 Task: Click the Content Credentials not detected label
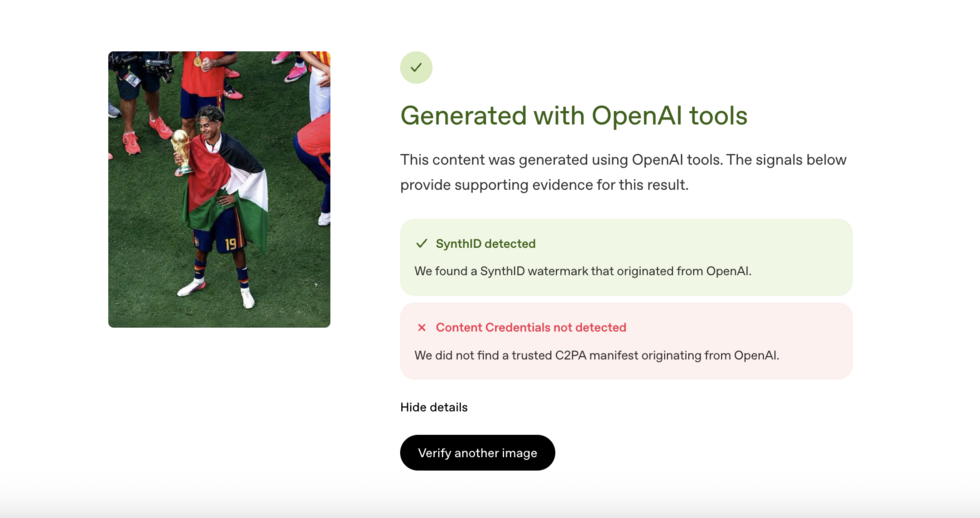pyautogui.click(x=531, y=327)
